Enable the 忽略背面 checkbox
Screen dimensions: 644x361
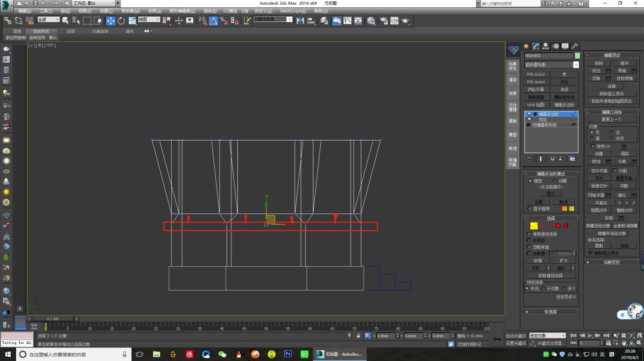click(x=529, y=247)
